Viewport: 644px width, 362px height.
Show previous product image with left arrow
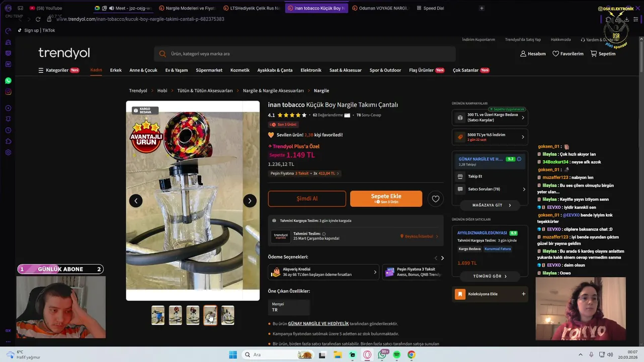click(x=136, y=201)
